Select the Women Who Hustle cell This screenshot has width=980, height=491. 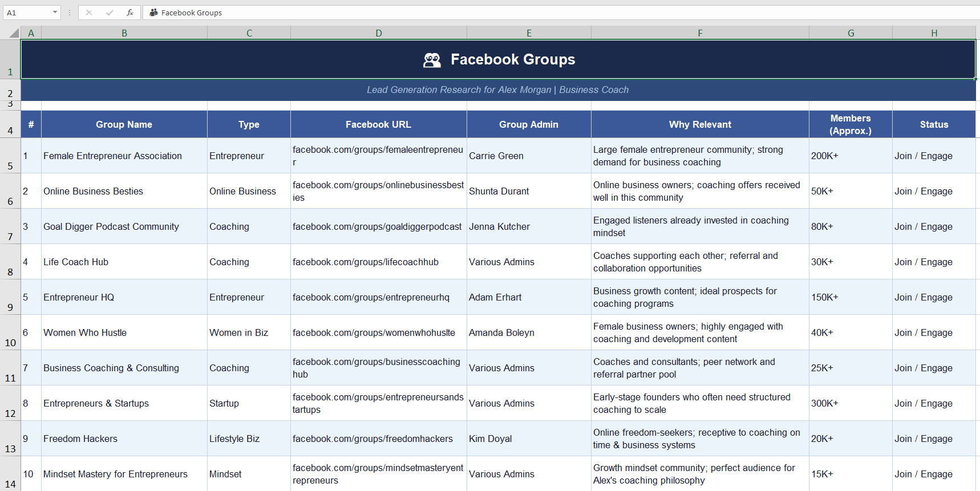124,332
